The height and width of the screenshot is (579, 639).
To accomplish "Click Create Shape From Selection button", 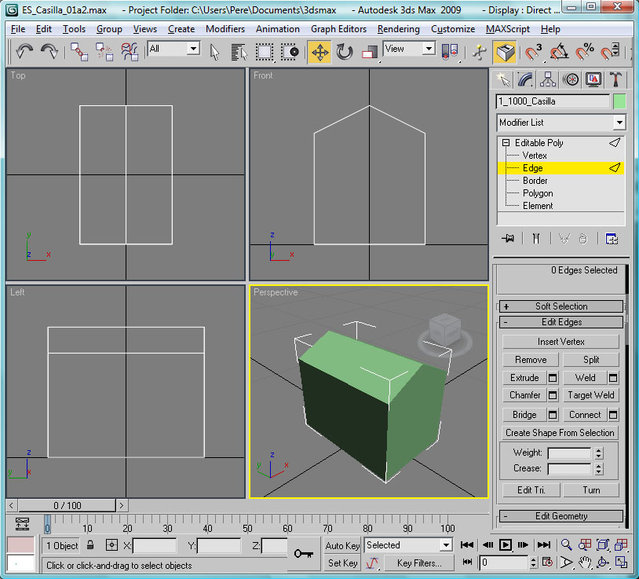I will click(x=560, y=433).
